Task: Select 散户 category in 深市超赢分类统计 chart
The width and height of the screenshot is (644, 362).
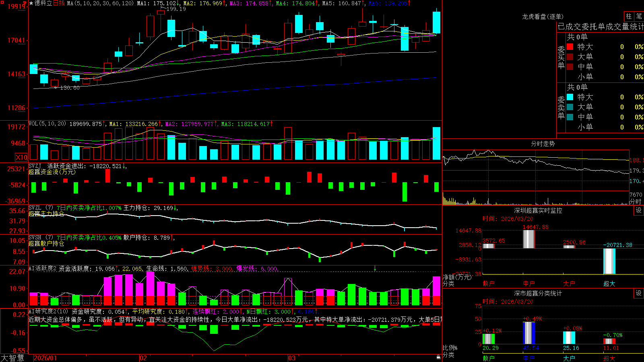Action: pos(489,358)
